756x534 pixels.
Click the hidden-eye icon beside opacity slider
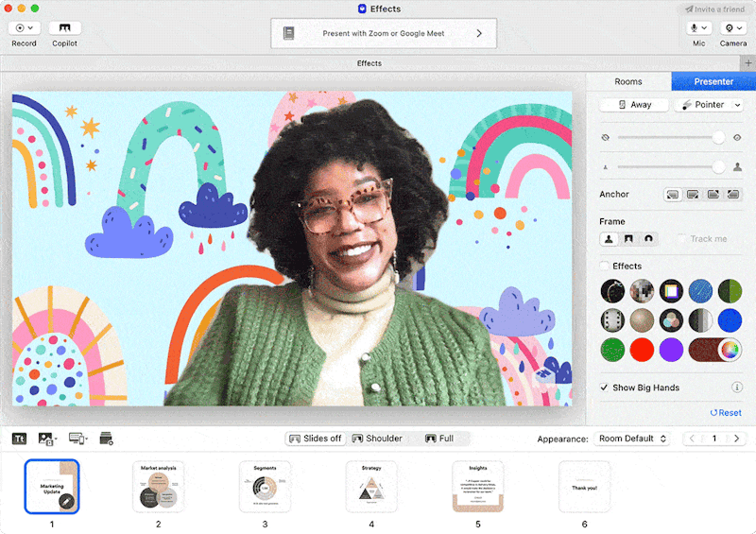[606, 137]
